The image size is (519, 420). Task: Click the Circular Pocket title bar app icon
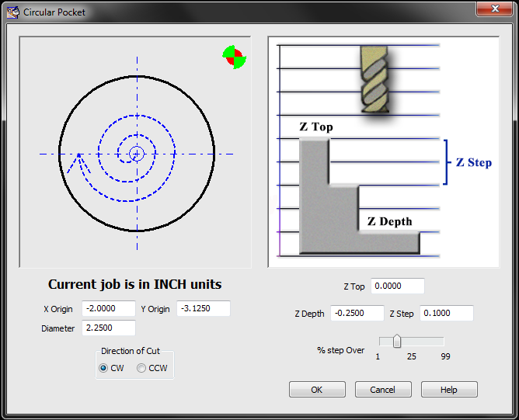[x=12, y=12]
